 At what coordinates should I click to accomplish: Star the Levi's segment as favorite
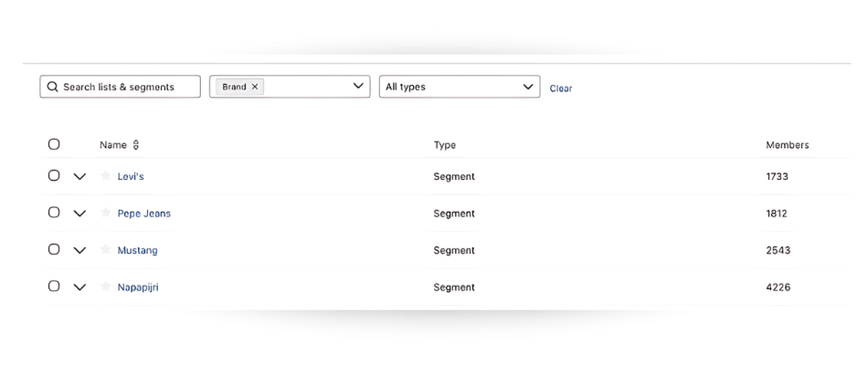click(x=106, y=176)
